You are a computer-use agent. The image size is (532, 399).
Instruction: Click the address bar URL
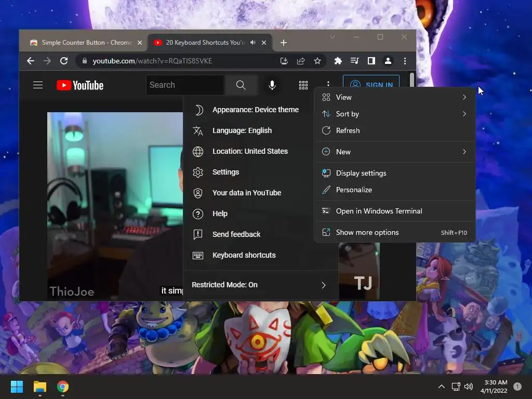pos(152,61)
